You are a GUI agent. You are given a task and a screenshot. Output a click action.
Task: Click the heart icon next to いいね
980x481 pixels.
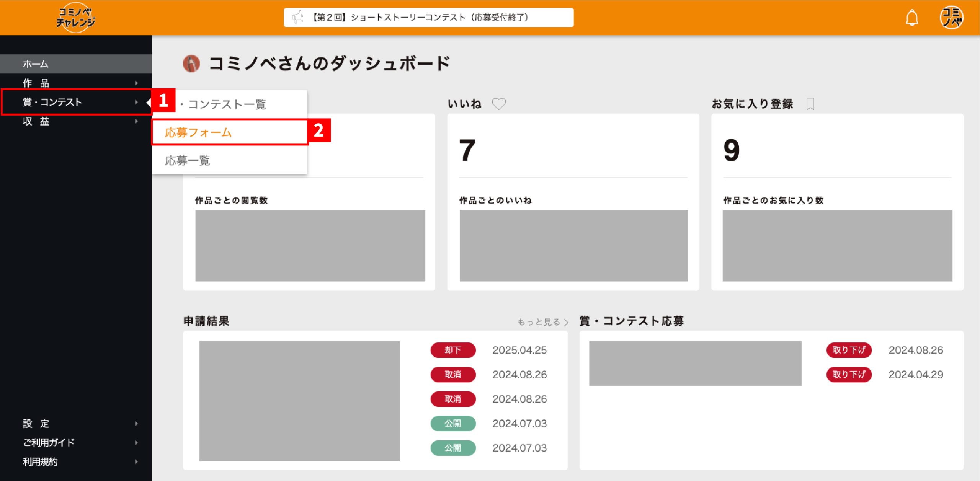click(498, 104)
